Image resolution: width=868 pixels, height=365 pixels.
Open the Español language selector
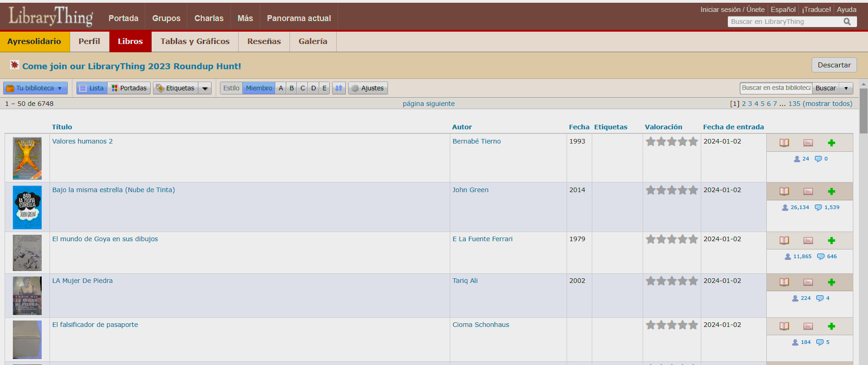pos(783,9)
